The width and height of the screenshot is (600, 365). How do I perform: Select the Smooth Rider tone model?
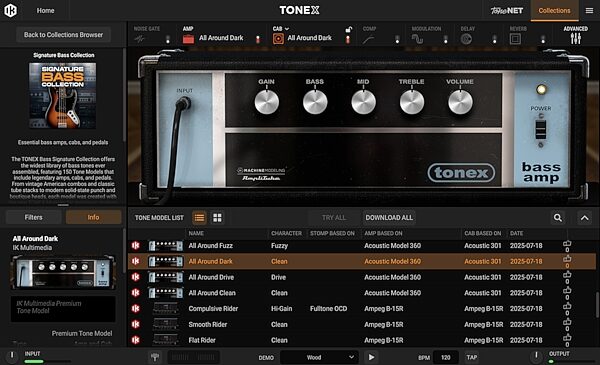[x=362, y=324]
